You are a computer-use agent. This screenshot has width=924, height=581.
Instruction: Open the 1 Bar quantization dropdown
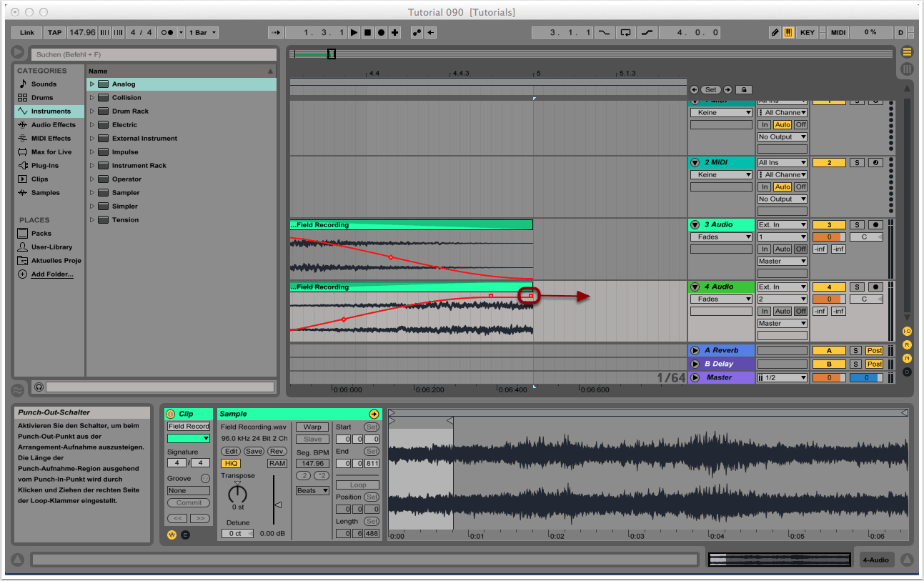(x=203, y=32)
